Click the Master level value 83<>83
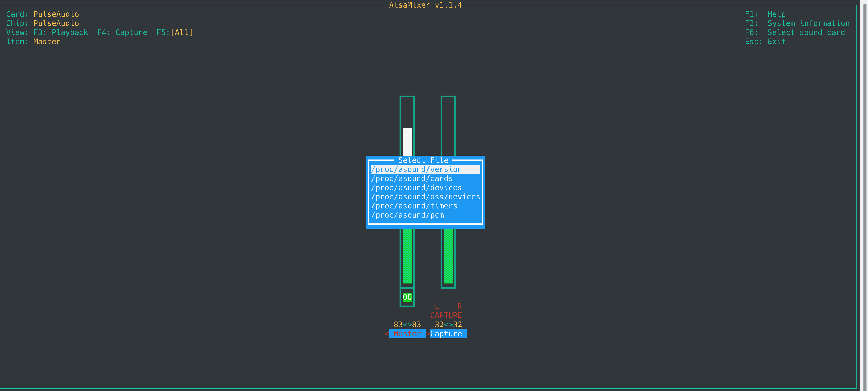 coord(407,325)
